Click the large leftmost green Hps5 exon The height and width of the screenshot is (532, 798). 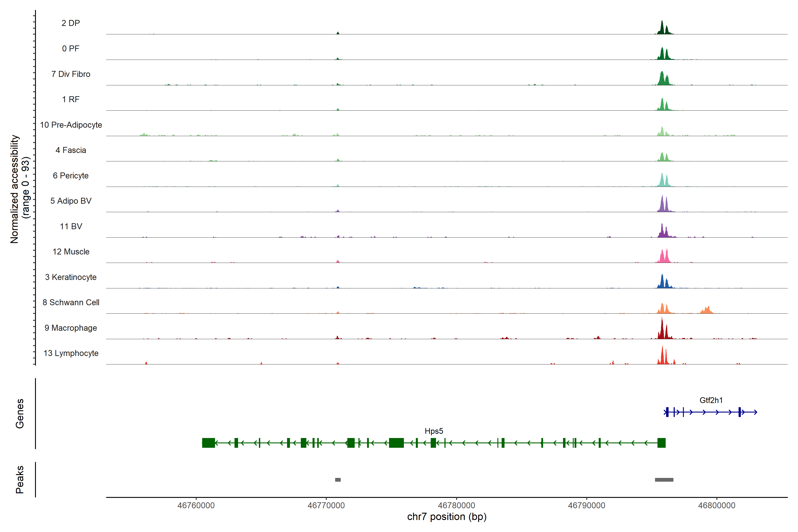coord(208,443)
